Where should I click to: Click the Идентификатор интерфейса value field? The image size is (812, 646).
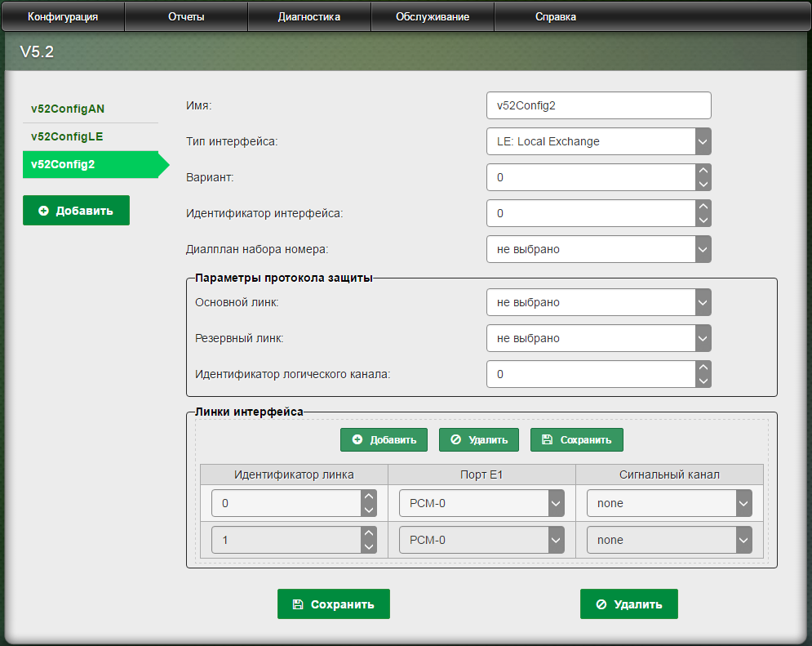pyautogui.click(x=591, y=213)
